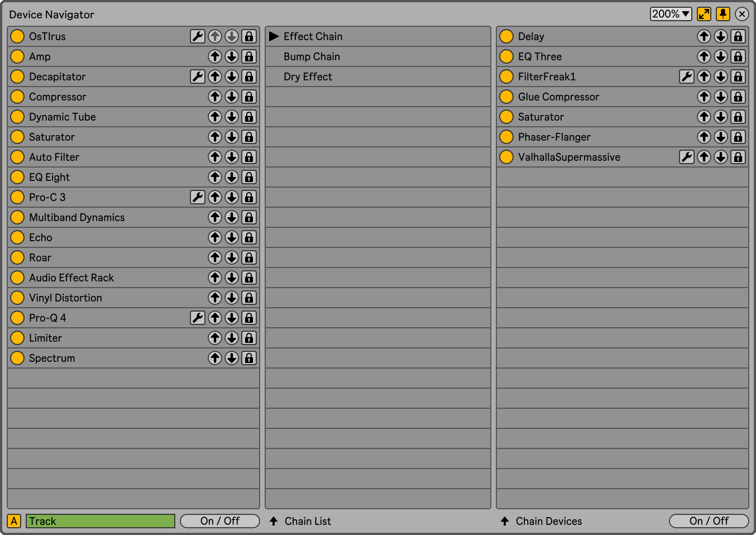Click the green Track name field

(x=101, y=521)
